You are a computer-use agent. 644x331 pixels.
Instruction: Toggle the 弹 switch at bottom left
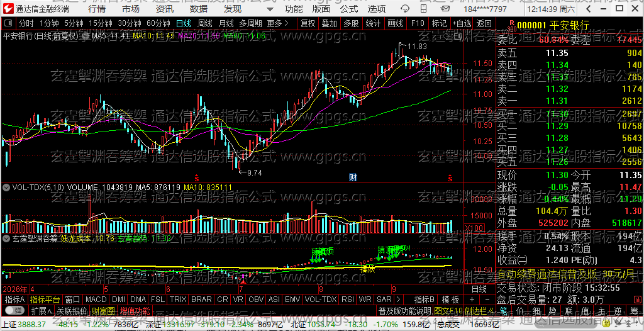(x=15, y=310)
